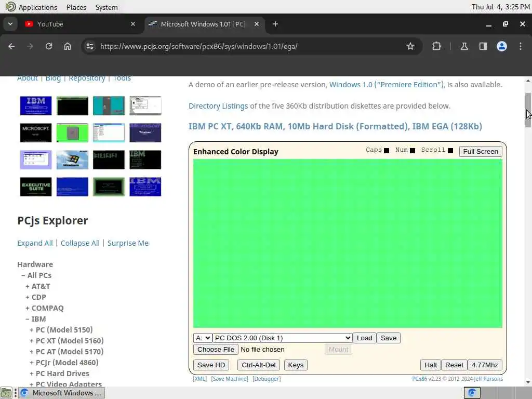
Task: Open the blue IBM logo thumbnail
Action: pyautogui.click(x=36, y=105)
